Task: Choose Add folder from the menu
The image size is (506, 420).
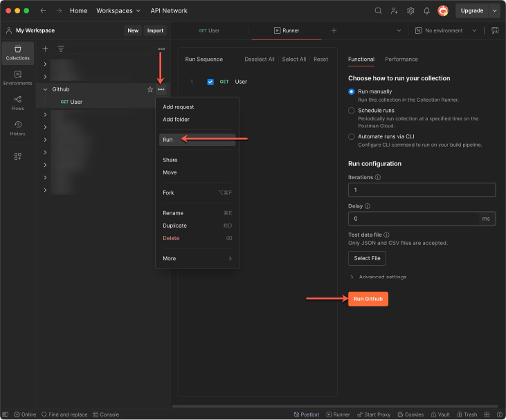Action: point(197,119)
